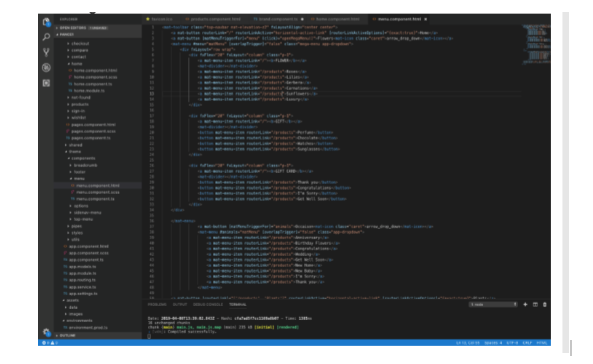Change the UTF-8 file encoding
The width and height of the screenshot is (593, 364).
coord(512,343)
